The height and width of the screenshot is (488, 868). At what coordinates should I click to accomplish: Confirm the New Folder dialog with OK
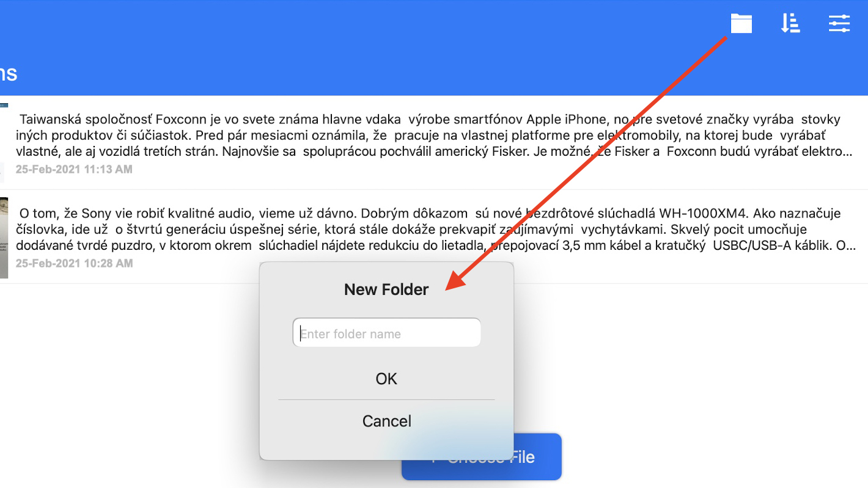pos(386,379)
